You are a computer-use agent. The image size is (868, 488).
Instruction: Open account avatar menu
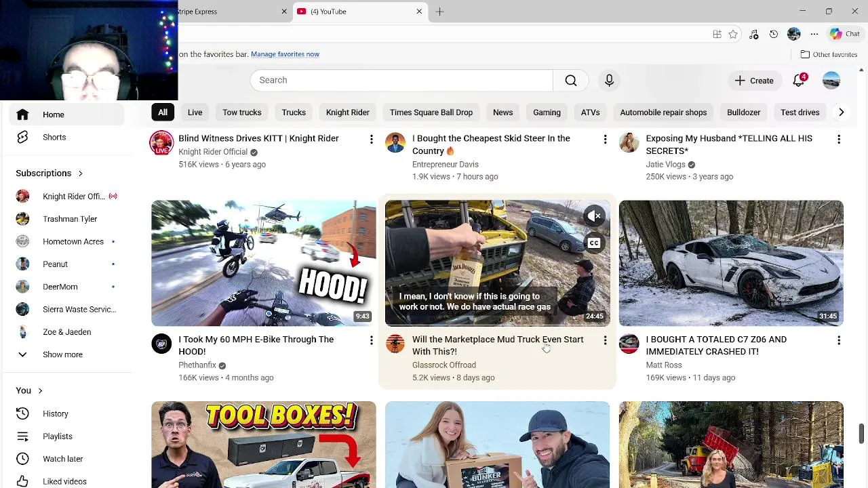coord(831,81)
